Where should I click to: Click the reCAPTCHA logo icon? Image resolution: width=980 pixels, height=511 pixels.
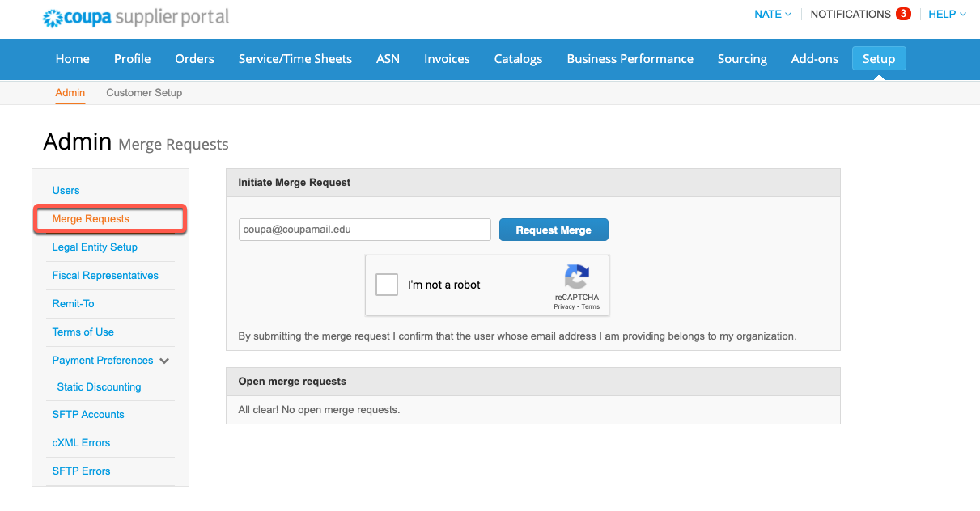(576, 277)
